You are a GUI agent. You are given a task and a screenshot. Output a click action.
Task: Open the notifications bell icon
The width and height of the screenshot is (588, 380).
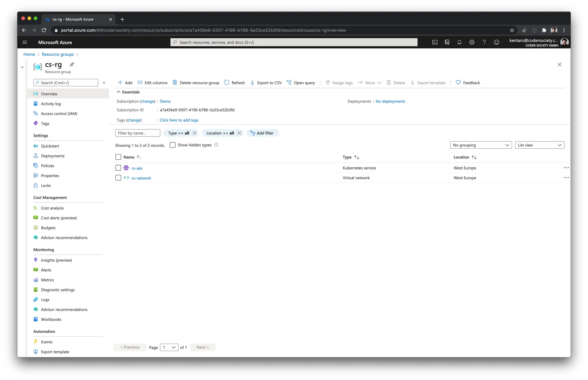(459, 42)
